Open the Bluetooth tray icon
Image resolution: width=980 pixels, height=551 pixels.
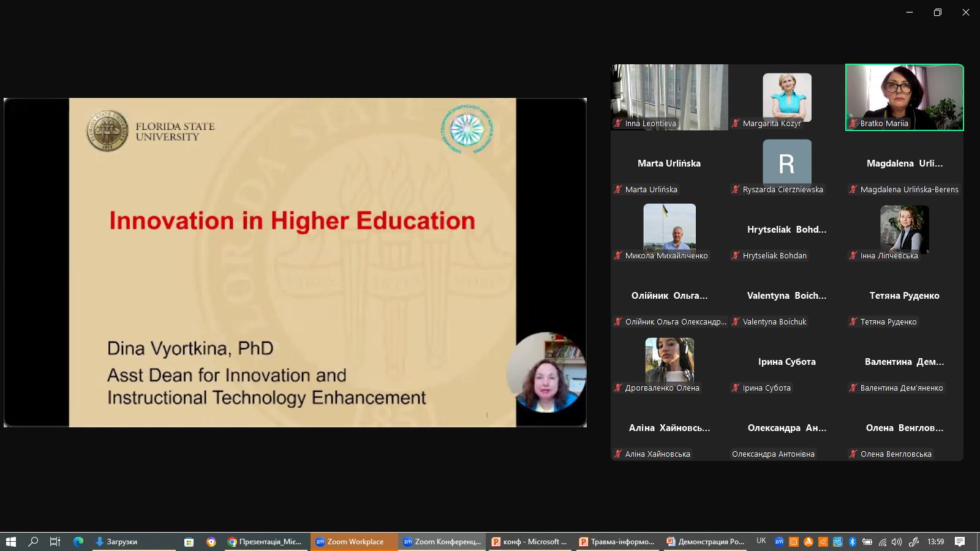click(x=852, y=542)
